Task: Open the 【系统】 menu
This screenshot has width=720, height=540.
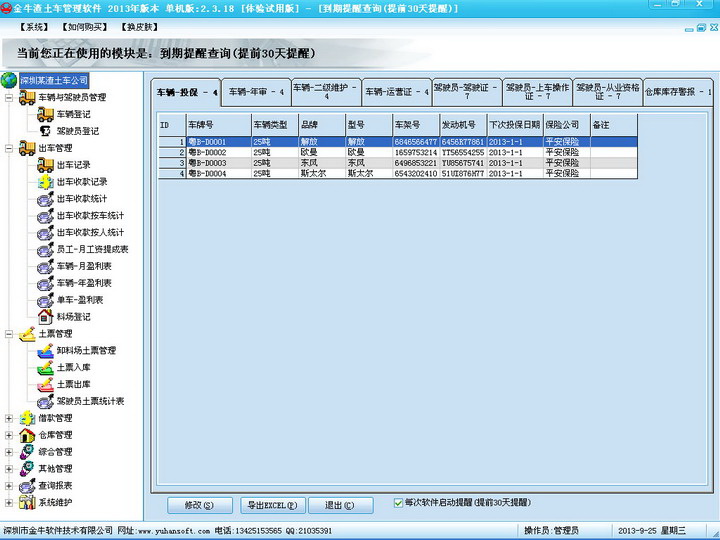Action: pos(34,27)
